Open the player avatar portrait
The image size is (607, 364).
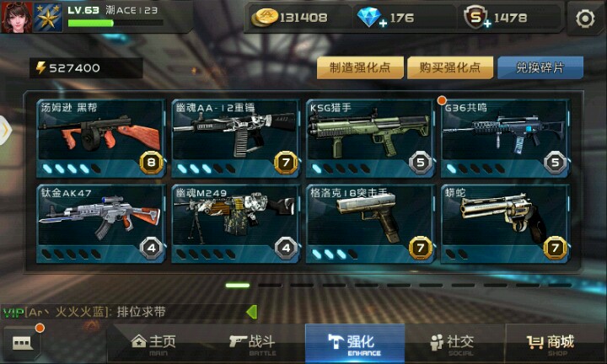coord(16,17)
